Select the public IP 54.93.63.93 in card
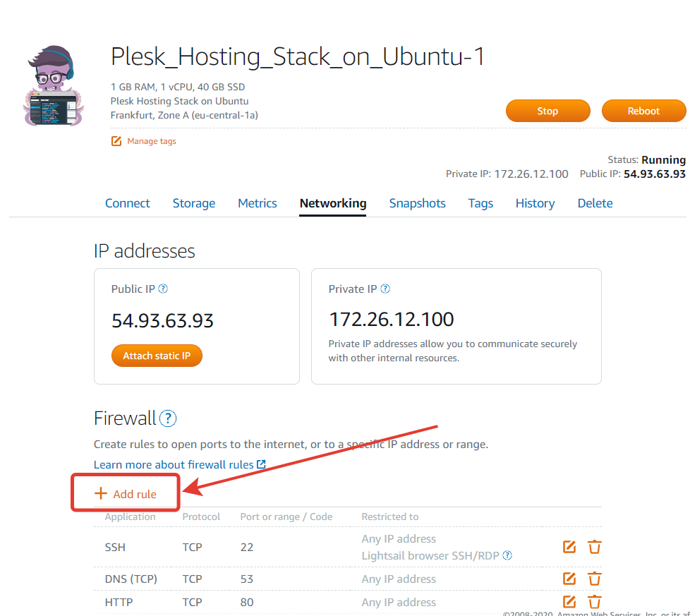The height and width of the screenshot is (616, 690). coord(162,320)
